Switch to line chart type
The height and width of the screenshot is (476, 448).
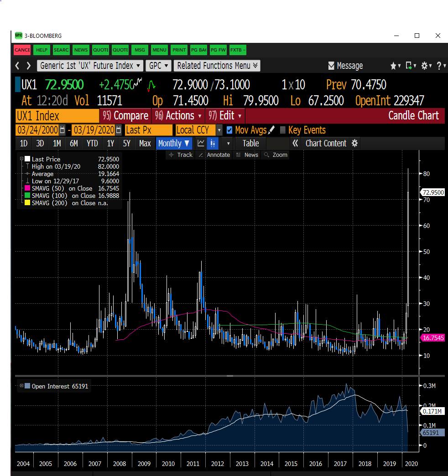click(x=201, y=143)
